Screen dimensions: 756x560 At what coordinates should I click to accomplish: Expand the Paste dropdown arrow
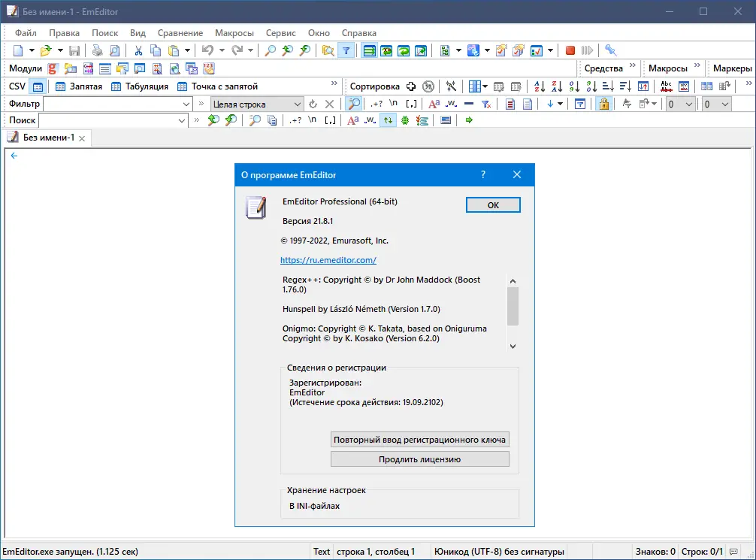pos(187,50)
